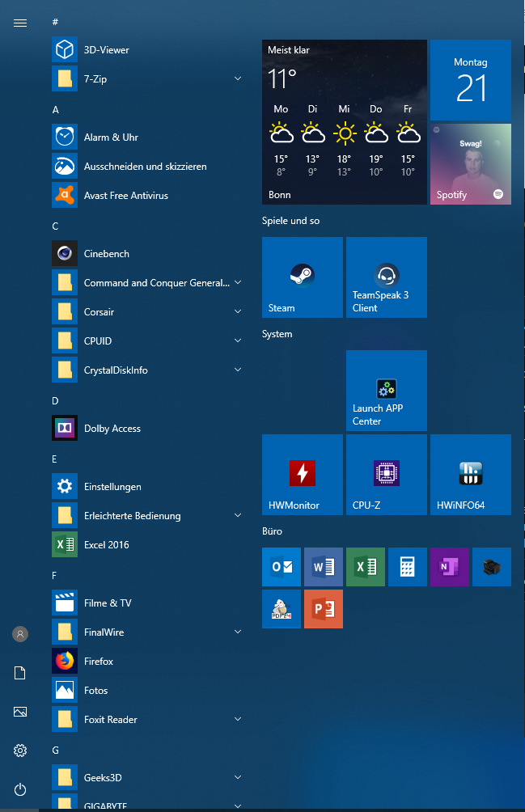Viewport: 525px width, 812px height.
Task: Open the Outlook tile in Büro
Action: (282, 567)
